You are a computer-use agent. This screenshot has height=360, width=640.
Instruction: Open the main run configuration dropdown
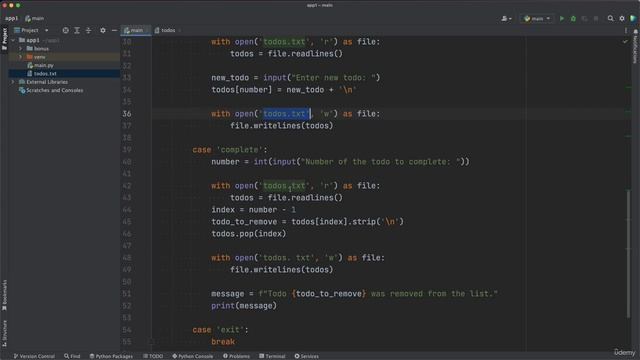(x=537, y=18)
